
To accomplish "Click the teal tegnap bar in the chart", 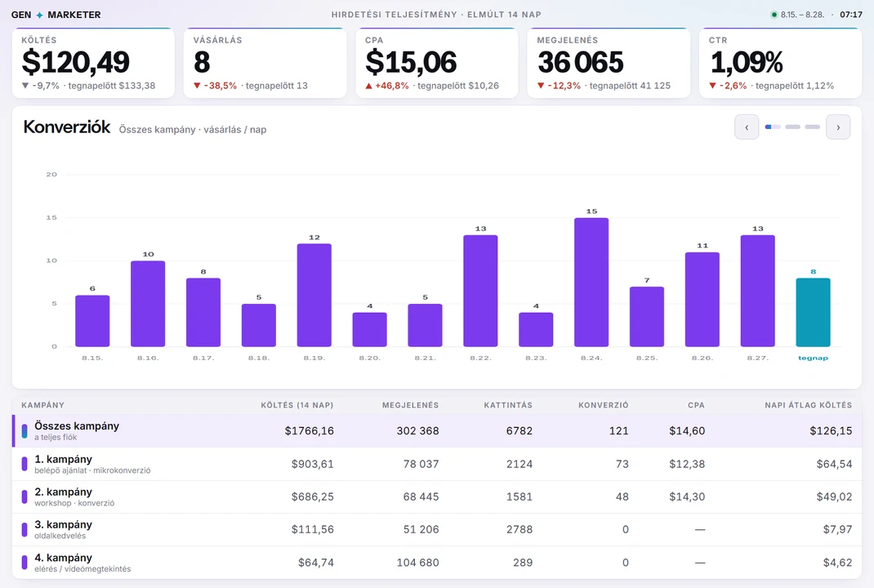I will (x=813, y=312).
